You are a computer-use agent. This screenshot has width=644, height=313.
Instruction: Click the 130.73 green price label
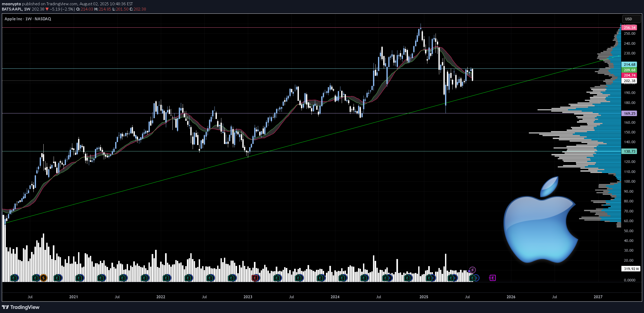point(629,151)
